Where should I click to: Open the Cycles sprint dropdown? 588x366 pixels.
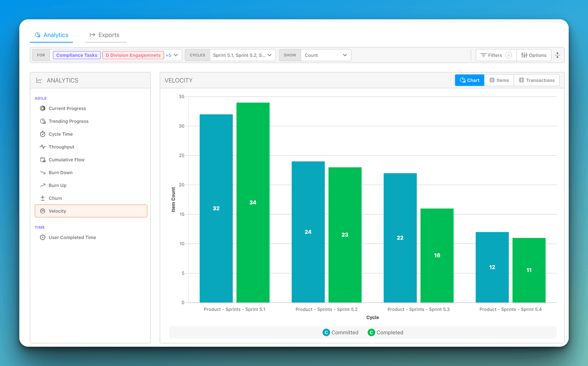tap(242, 55)
